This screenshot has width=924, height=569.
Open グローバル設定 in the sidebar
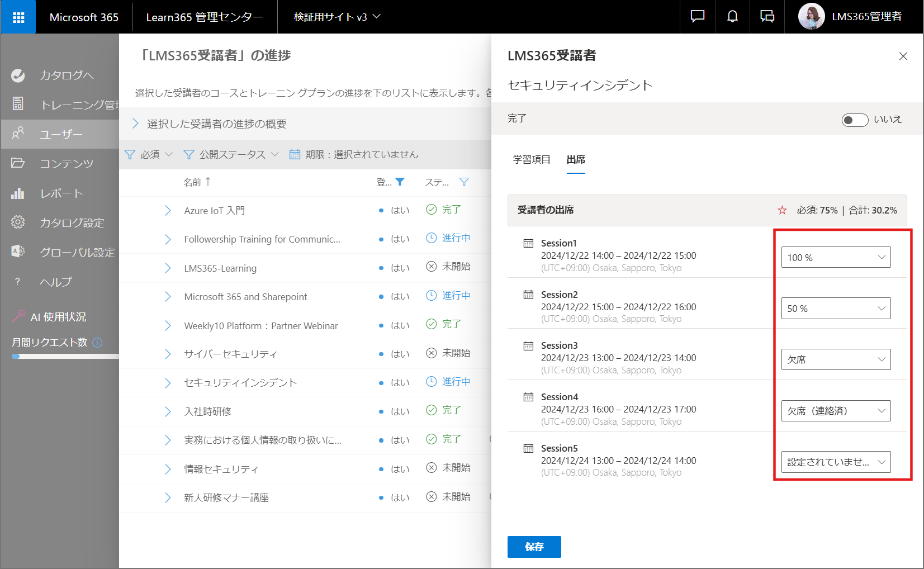tap(60, 252)
